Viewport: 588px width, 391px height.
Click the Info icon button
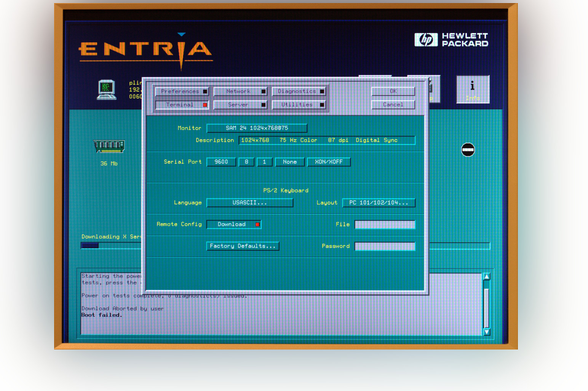pyautogui.click(x=473, y=89)
